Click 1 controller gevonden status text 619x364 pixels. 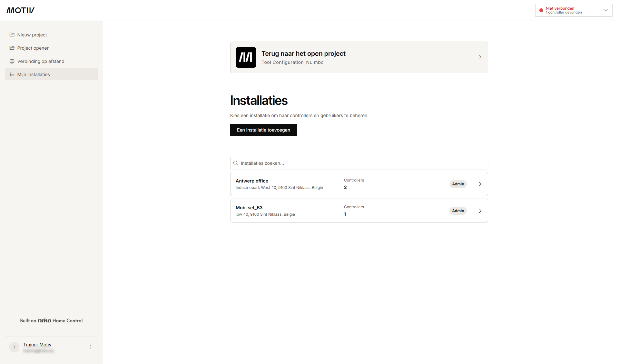click(564, 13)
